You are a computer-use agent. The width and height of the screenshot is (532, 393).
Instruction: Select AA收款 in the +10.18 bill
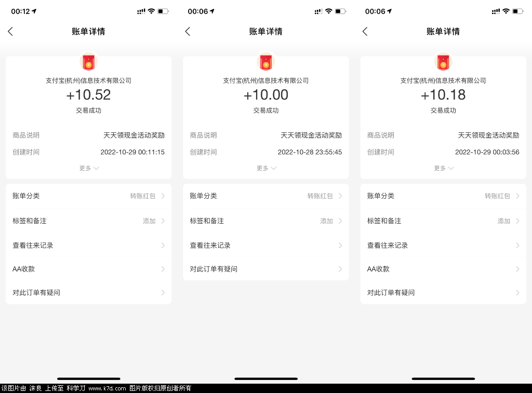(x=443, y=269)
